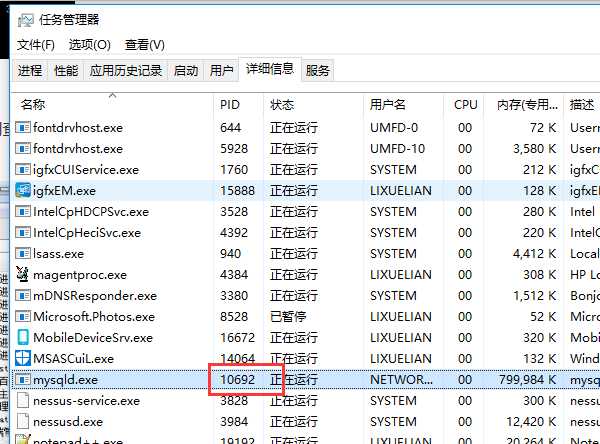
Task: Sort by the PID column header
Action: tap(238, 104)
